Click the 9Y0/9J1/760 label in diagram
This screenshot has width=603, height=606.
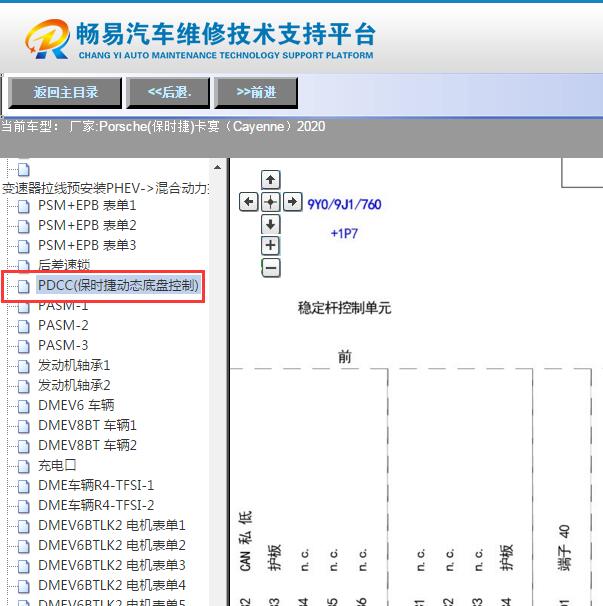344,204
